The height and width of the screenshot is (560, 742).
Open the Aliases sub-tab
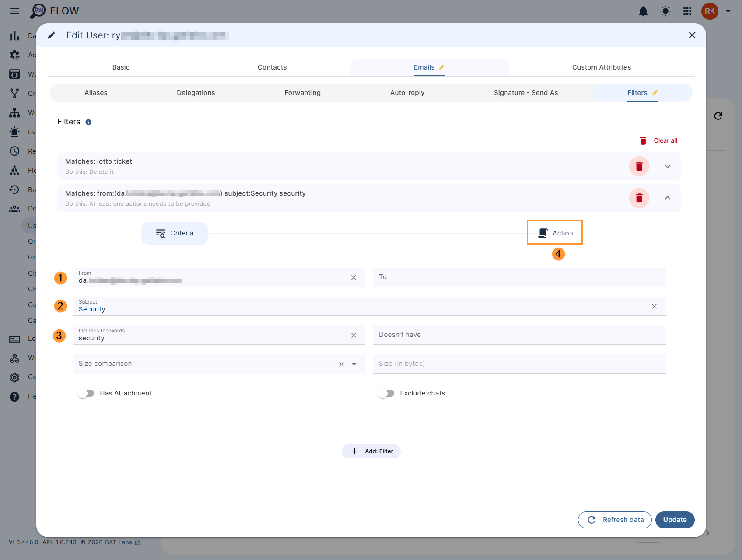[x=96, y=93]
